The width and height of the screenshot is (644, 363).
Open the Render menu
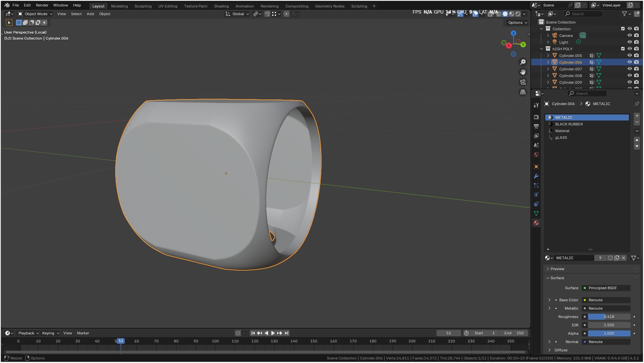click(42, 5)
